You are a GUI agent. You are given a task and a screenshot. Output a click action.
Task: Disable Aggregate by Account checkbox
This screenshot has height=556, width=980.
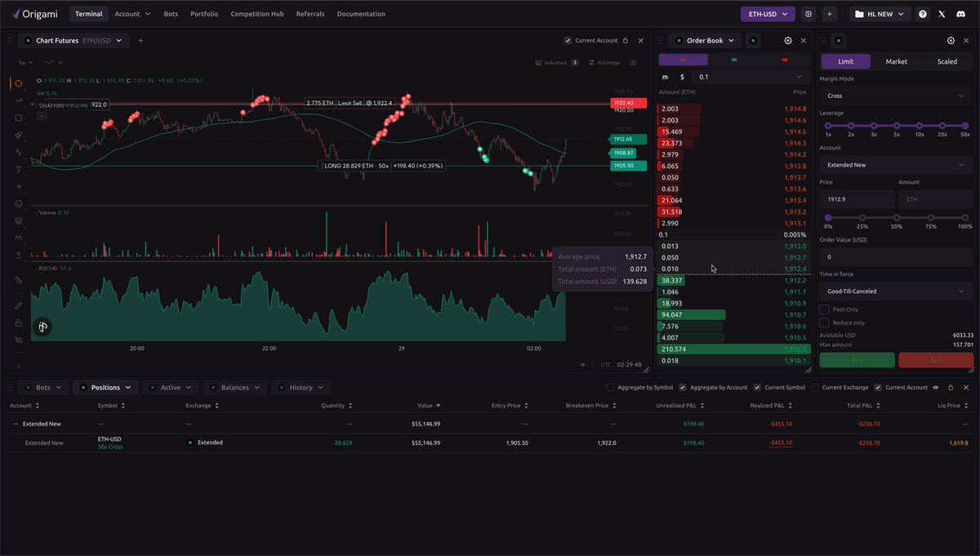coord(682,387)
